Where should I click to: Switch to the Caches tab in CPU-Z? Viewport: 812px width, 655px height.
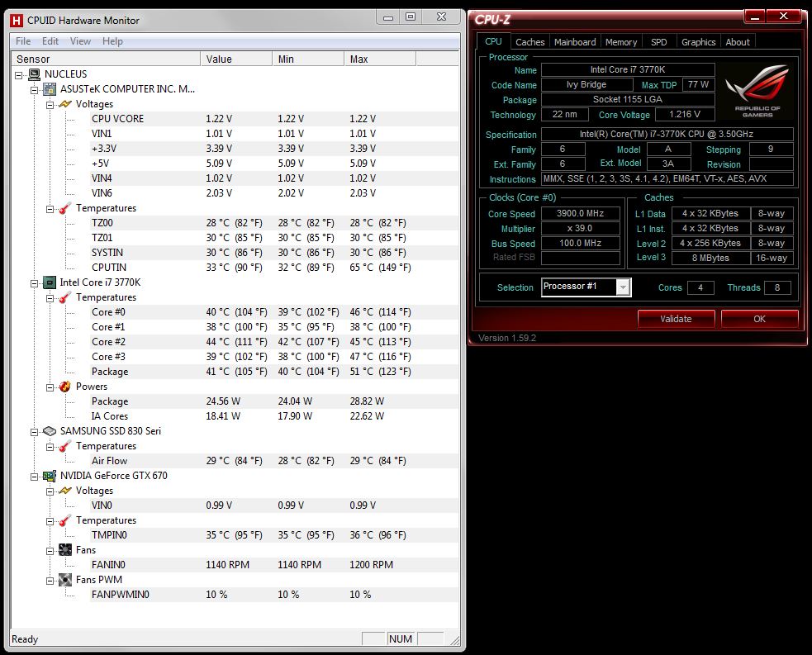click(529, 42)
